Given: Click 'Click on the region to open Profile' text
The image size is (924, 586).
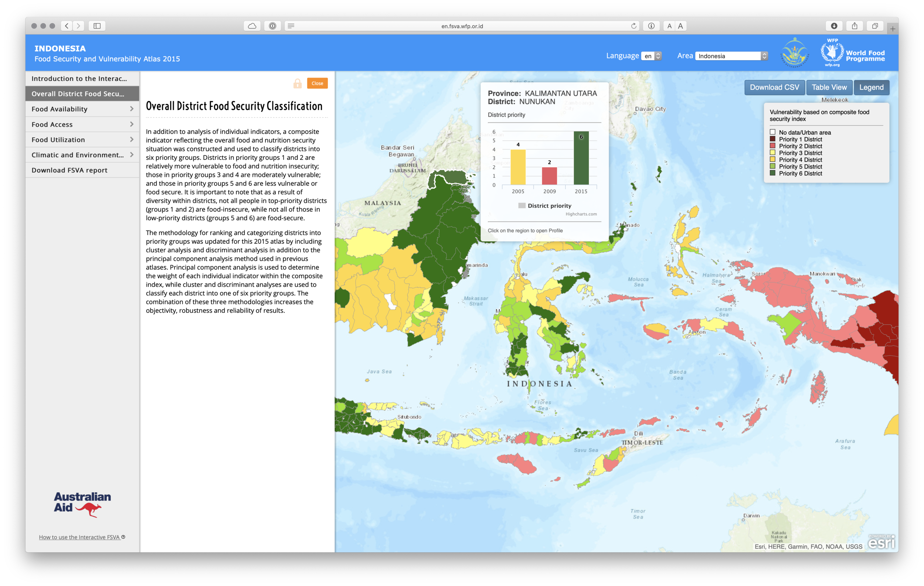Looking at the screenshot, I should click(x=525, y=231).
